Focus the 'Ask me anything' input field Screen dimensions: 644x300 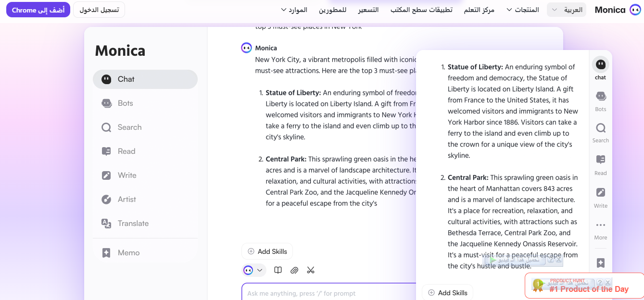[327, 293]
